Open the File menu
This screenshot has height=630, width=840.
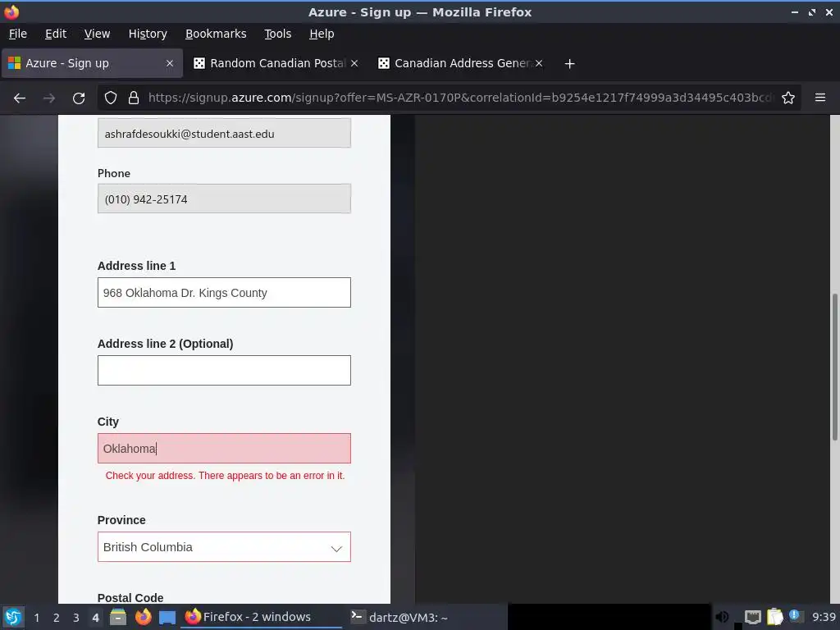(x=18, y=34)
